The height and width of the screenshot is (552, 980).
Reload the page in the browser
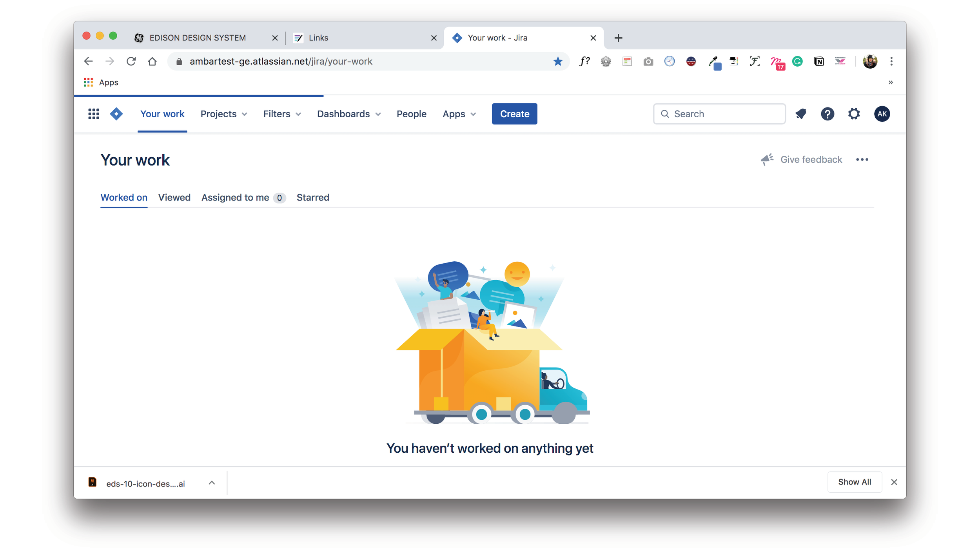(x=131, y=61)
